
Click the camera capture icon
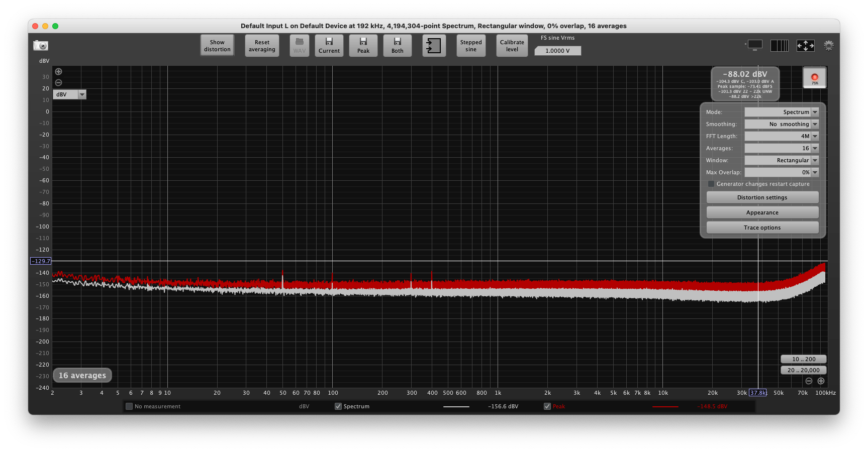click(41, 46)
